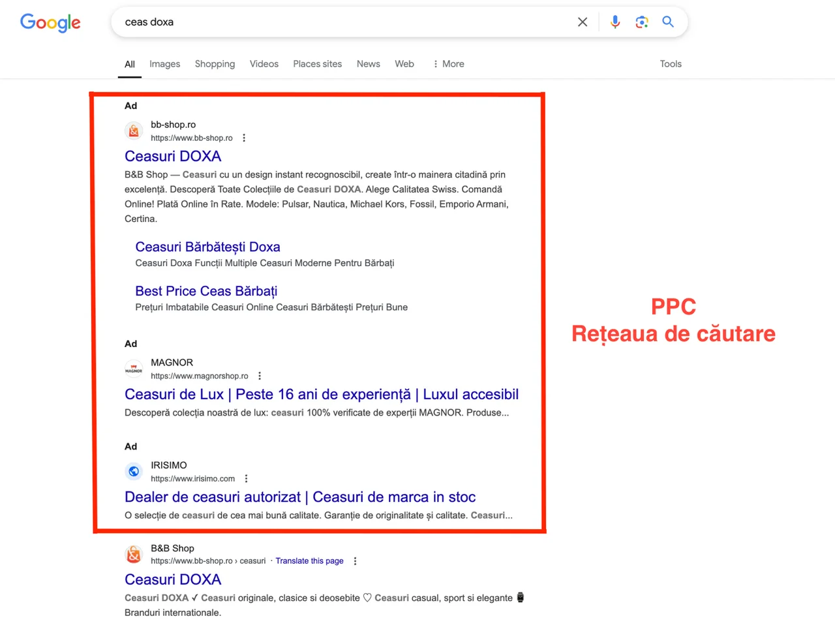Switch to the Shopping tab
This screenshot has height=644, width=835.
[215, 64]
